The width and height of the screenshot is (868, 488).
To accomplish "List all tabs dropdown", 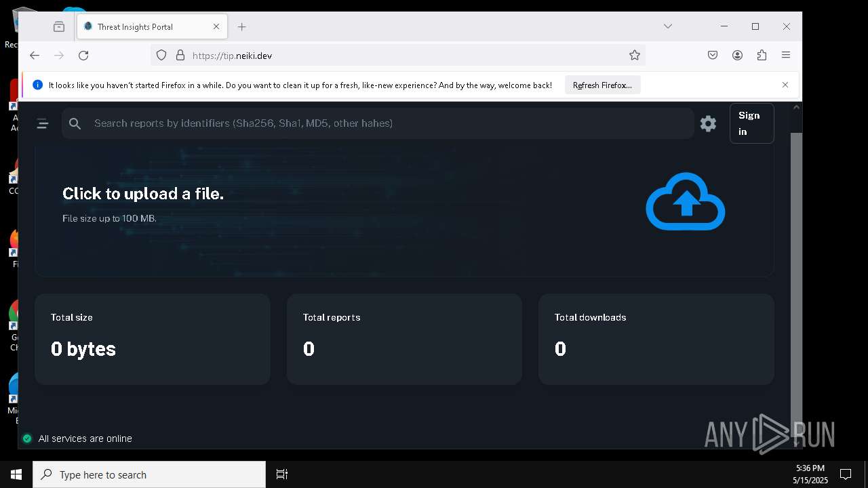I will coord(668,26).
